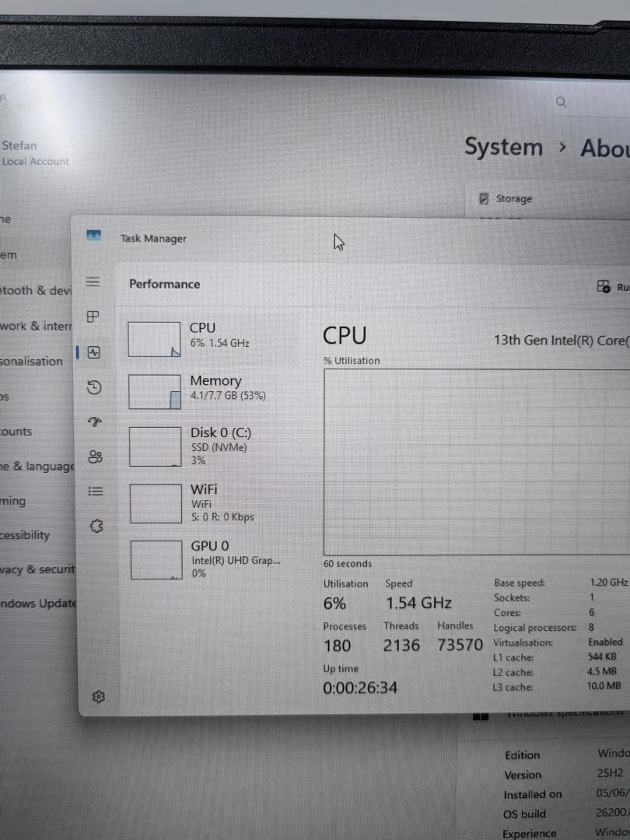The height and width of the screenshot is (840, 630).
Task: Open Bluetooth & devices in Settings sidebar
Action: [x=35, y=290]
